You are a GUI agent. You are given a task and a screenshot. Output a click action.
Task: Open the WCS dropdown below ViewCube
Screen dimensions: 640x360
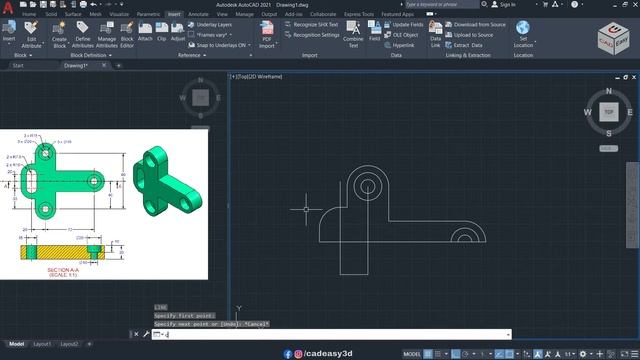pyautogui.click(x=608, y=149)
